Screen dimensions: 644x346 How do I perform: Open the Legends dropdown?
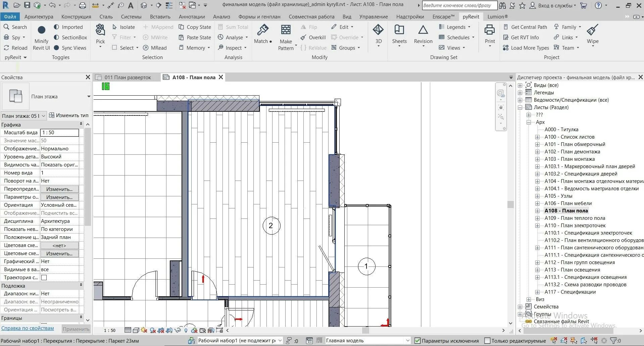(455, 27)
